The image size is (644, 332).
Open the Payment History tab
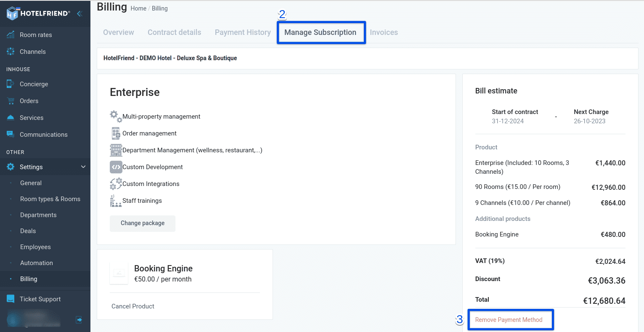point(243,32)
